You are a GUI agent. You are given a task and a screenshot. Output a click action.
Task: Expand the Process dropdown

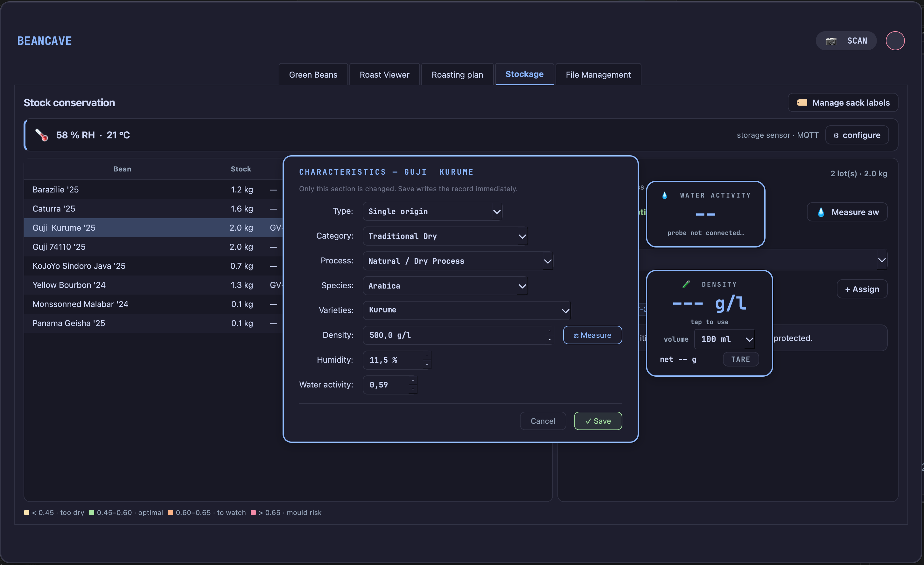458,261
